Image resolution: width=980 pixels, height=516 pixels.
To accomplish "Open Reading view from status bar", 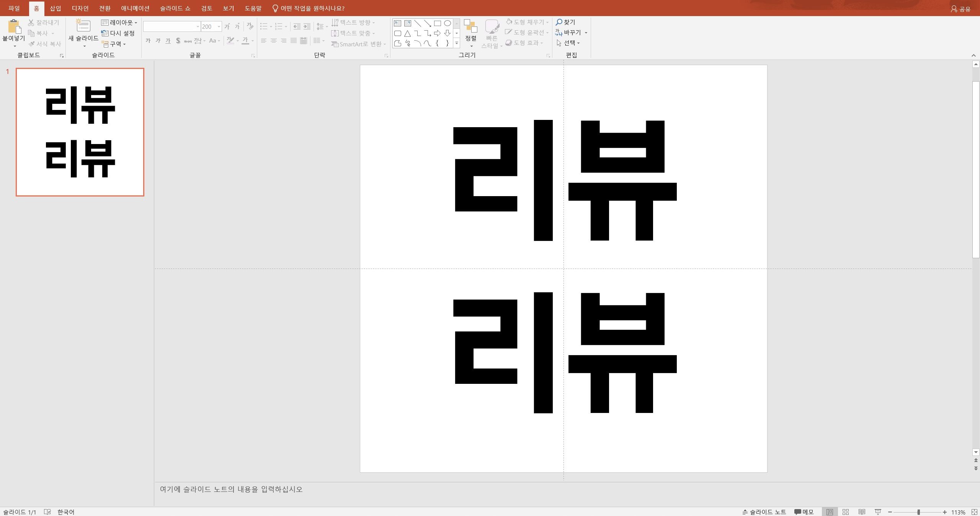I will pos(862,512).
